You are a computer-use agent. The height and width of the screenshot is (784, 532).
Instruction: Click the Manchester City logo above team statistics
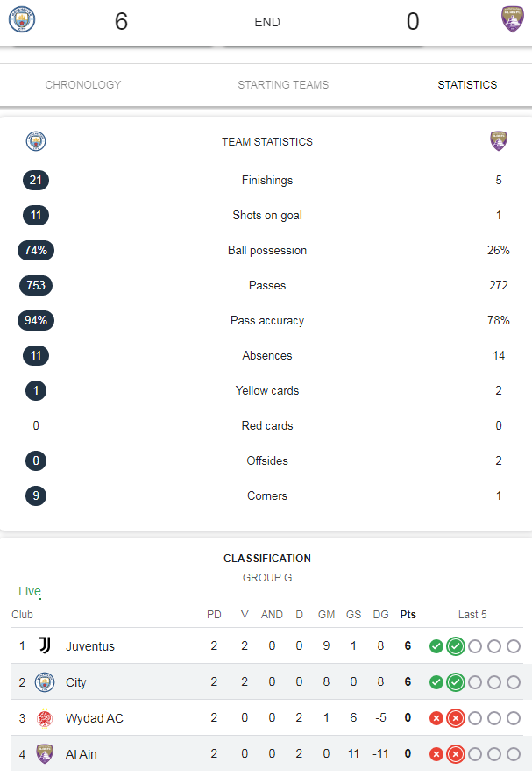click(x=36, y=141)
